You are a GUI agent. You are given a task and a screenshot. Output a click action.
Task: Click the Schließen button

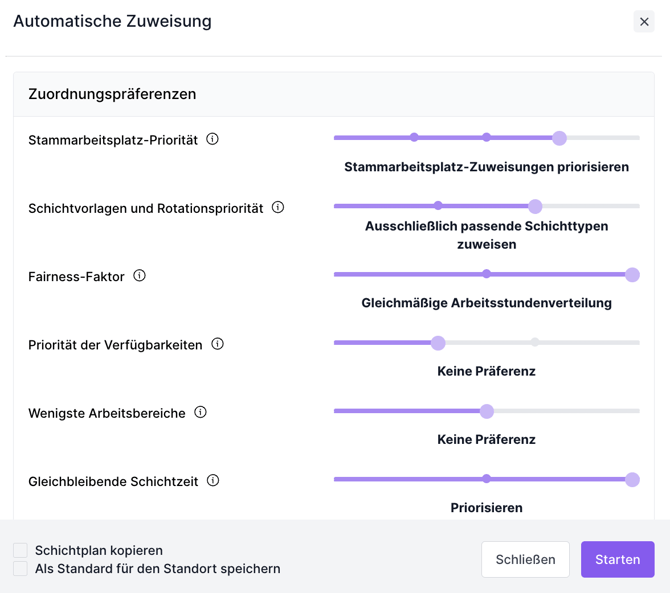[525, 559]
